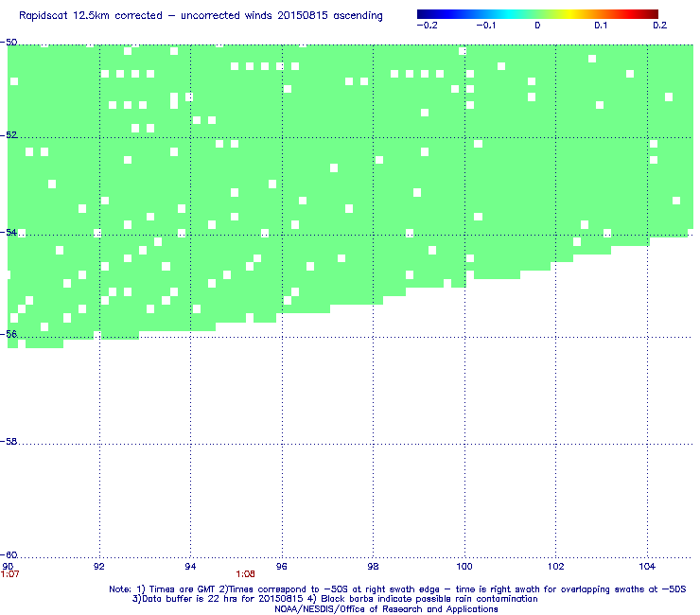Click the -56 latitude axis label
Screen dimensions: 700x615
[9, 334]
